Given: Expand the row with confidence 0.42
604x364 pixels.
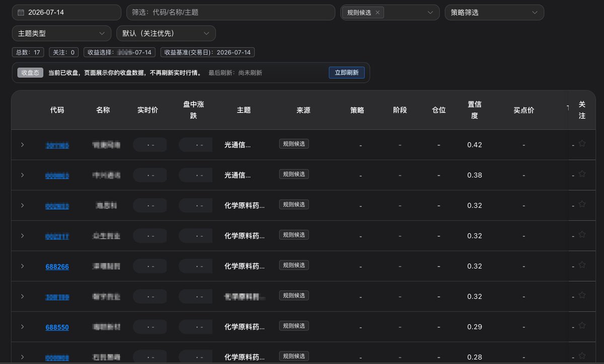Looking at the screenshot, I should pyautogui.click(x=22, y=145).
